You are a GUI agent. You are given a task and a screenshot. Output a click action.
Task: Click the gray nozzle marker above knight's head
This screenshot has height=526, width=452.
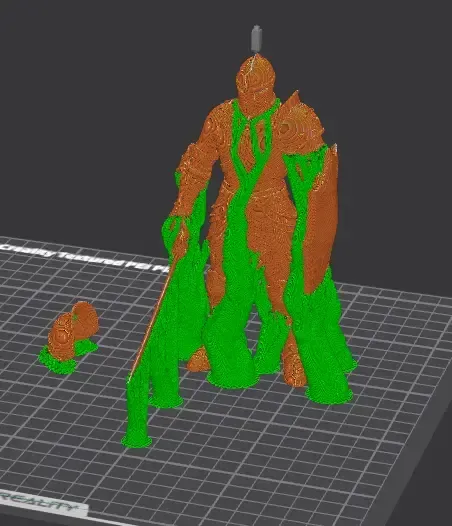click(256, 38)
